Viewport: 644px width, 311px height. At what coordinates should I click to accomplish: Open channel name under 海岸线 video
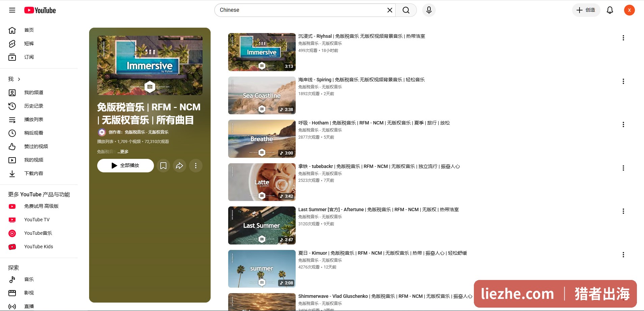point(320,87)
